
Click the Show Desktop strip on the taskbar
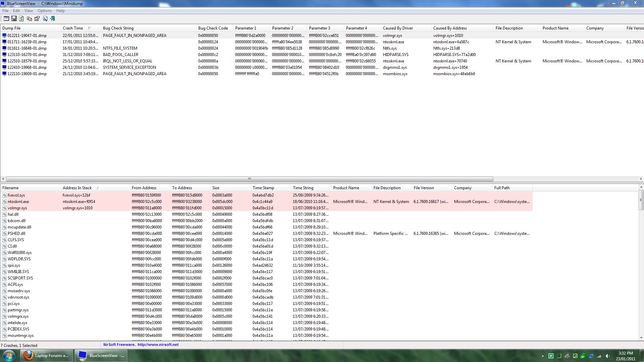[641, 356]
